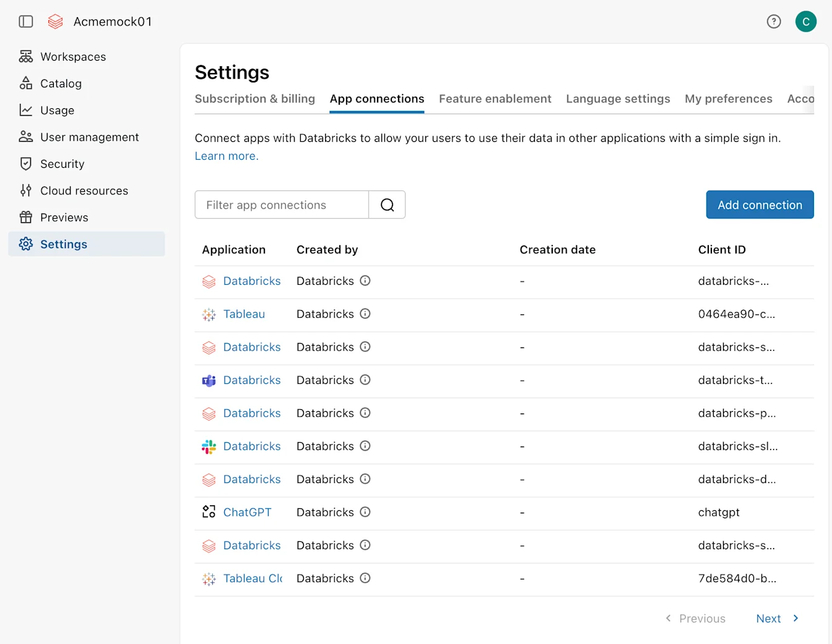
Task: Open Usage from the sidebar
Action: coord(87,110)
